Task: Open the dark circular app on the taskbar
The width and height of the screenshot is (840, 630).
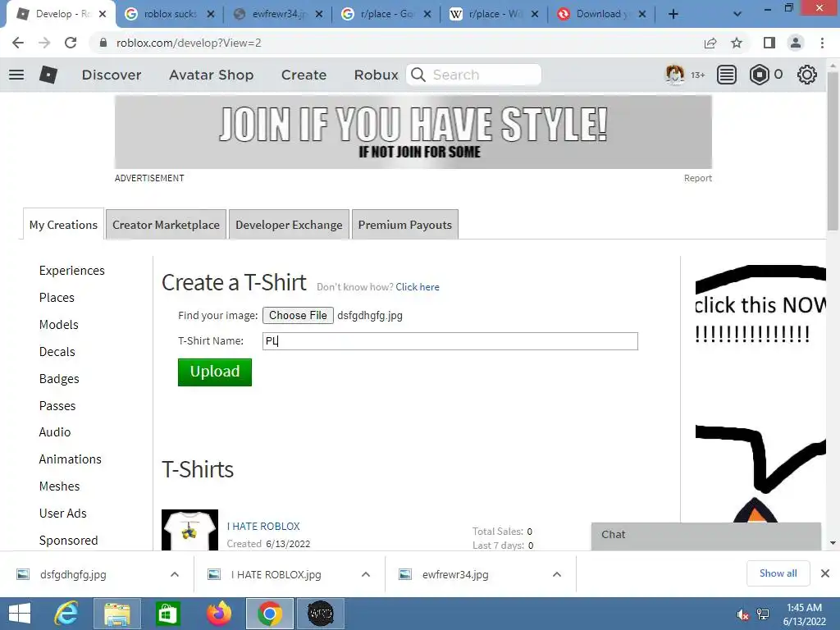Action: point(321,614)
